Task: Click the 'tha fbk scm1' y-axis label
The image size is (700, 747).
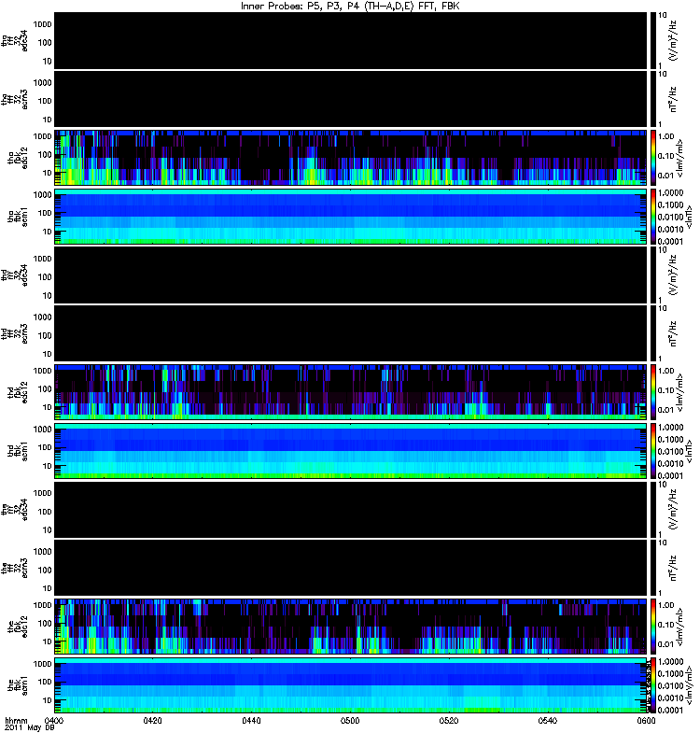Action: [18, 217]
